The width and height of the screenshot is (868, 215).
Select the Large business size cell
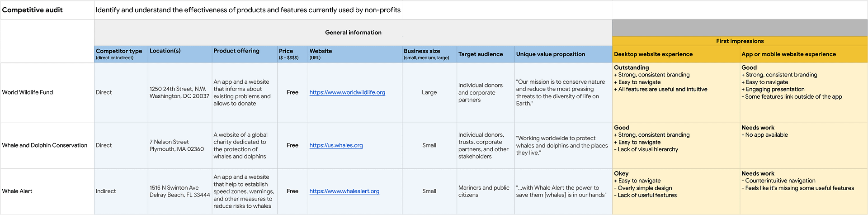click(429, 92)
